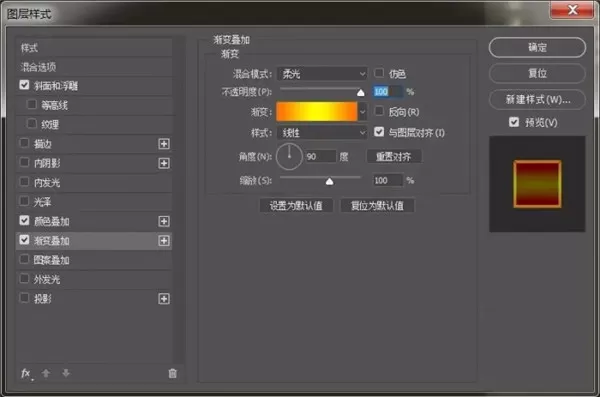Enable the 仿色 dither checkbox

[x=379, y=73]
